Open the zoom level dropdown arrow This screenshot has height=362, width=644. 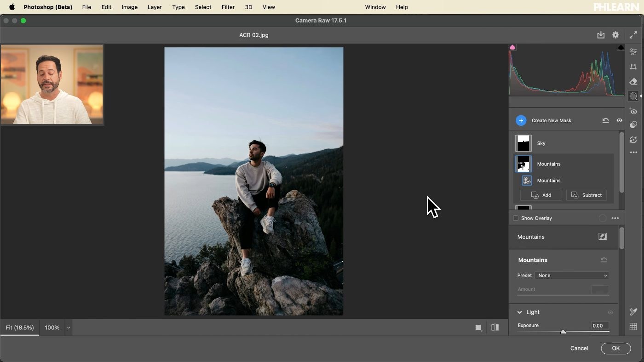pos(69,328)
